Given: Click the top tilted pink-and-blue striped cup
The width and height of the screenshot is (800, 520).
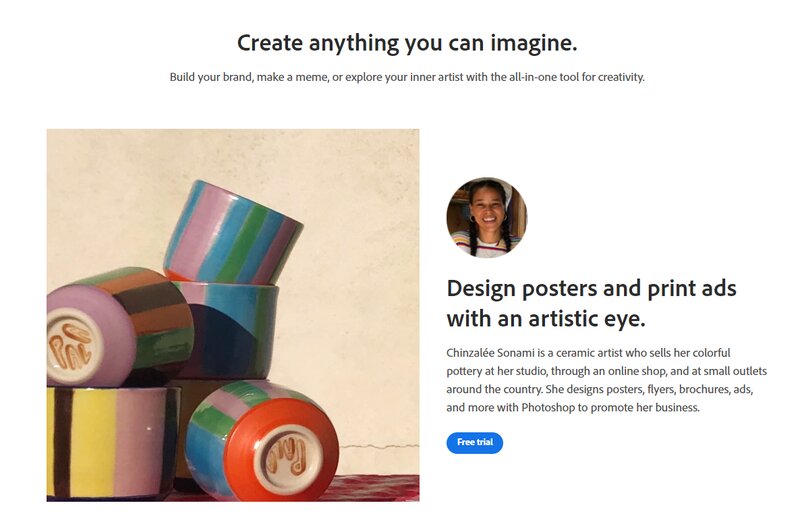Looking at the screenshot, I should (233, 232).
